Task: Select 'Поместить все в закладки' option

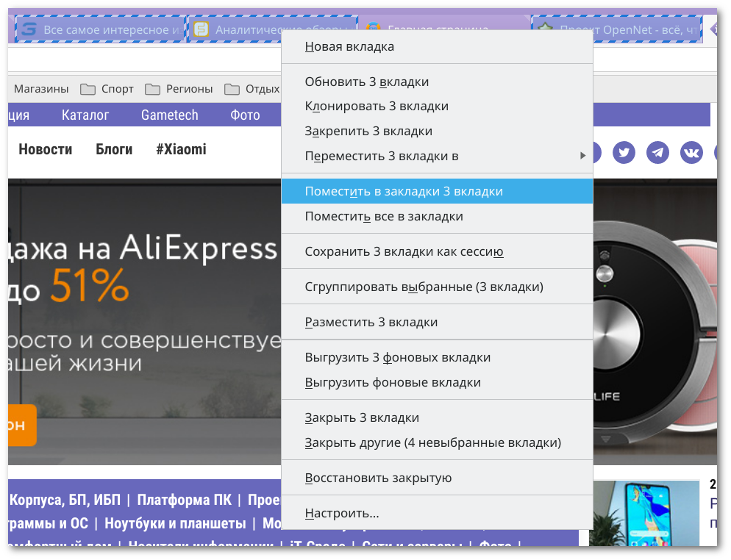Action: [437, 216]
